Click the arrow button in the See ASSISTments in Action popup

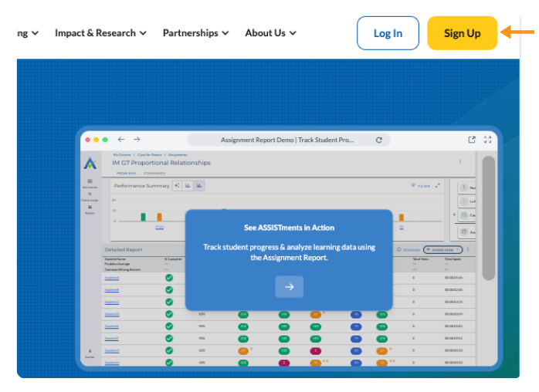(289, 286)
